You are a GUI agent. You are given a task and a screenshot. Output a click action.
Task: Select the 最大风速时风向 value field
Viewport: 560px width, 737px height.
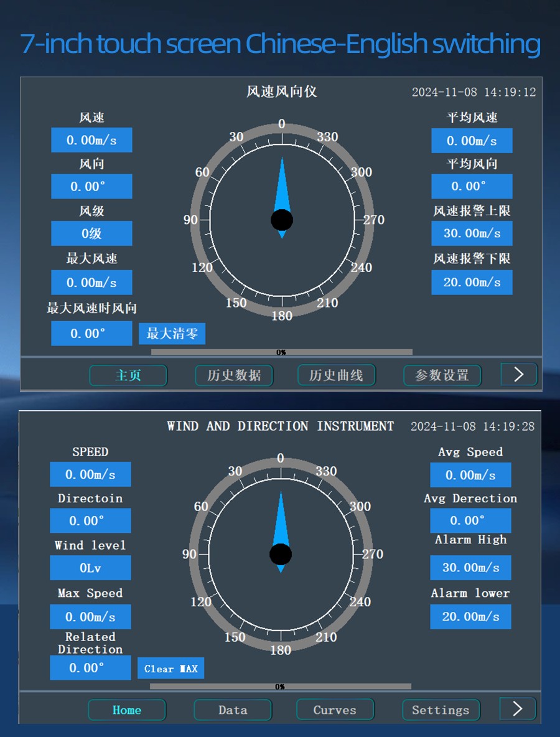coord(91,333)
